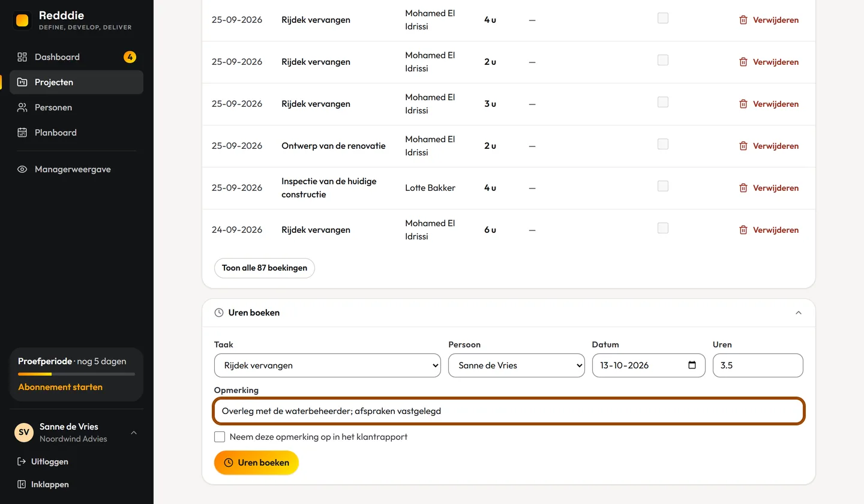Click the Dashboard notification badge showing 4
This screenshot has height=504, width=864.
click(130, 57)
